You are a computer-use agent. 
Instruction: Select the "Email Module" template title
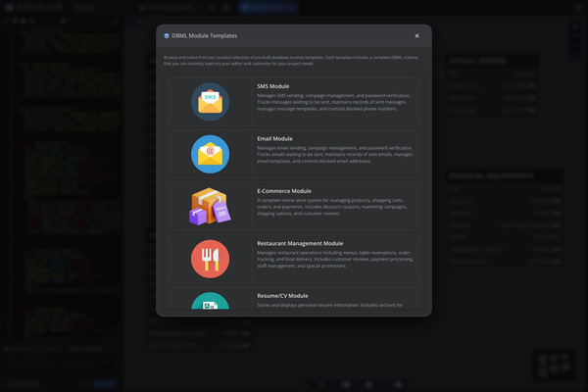(274, 139)
